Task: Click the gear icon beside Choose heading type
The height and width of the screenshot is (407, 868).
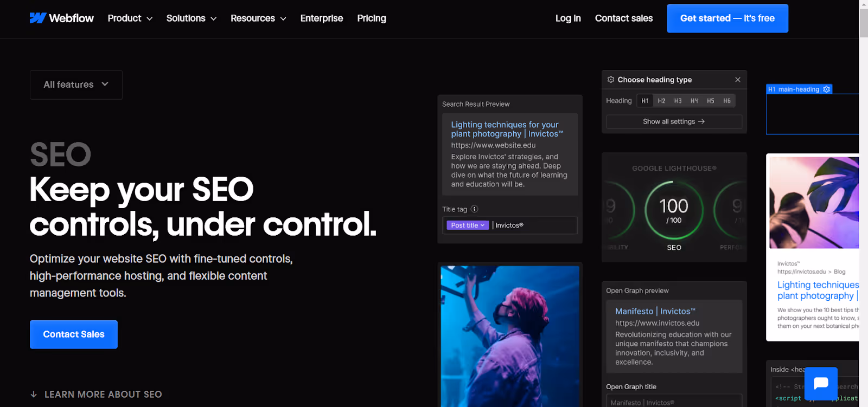Action: (x=611, y=80)
